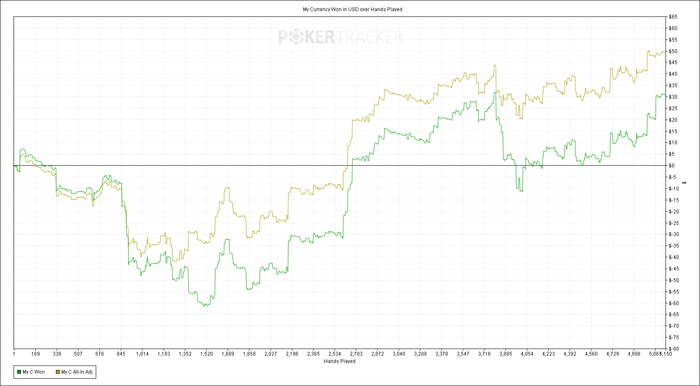Click the $-80 y-axis label

[675, 349]
